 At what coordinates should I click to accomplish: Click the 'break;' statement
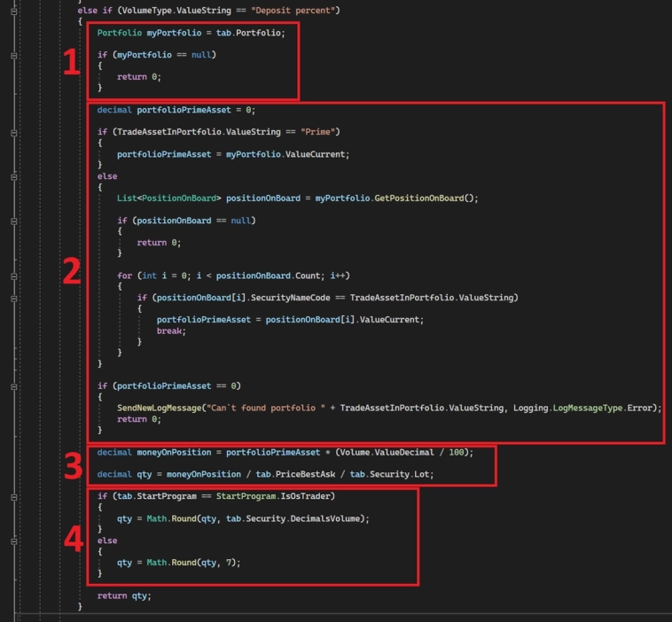pos(171,330)
